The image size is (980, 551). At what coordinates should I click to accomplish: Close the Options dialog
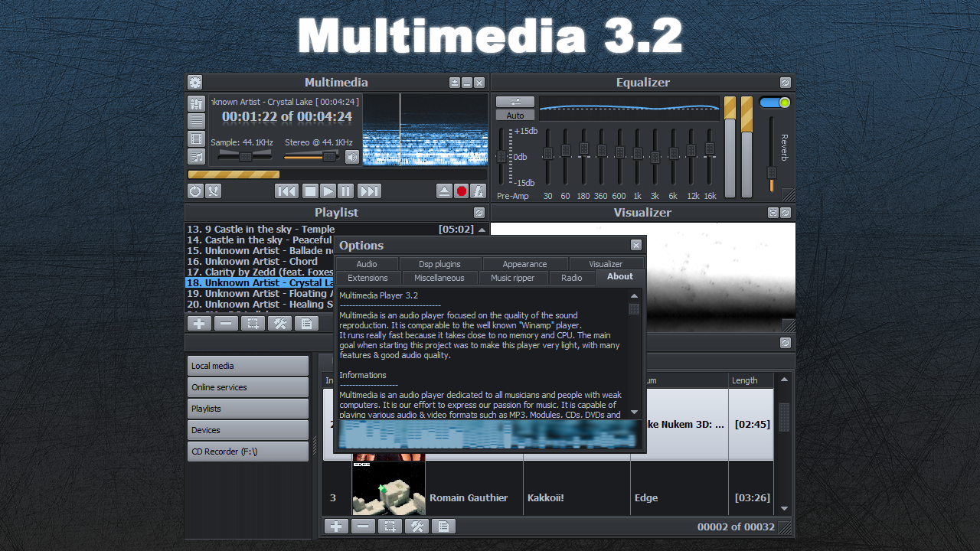[636, 245]
